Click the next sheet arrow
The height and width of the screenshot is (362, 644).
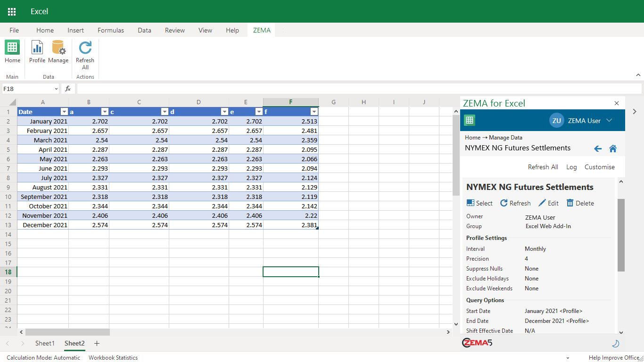click(22, 343)
